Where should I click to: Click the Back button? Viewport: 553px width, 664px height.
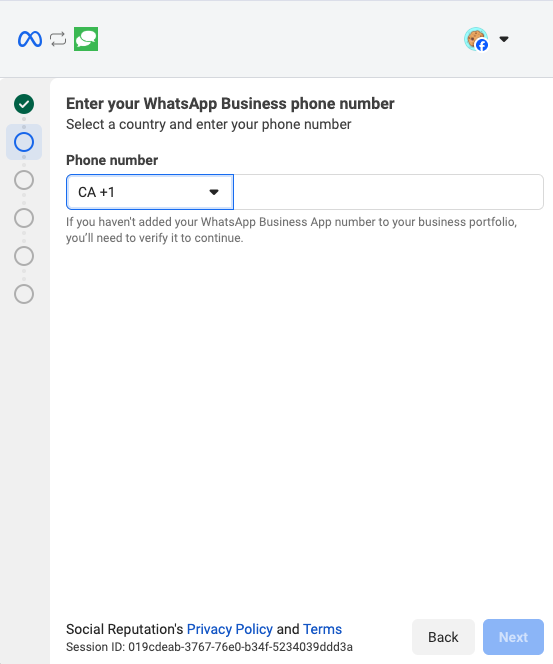[443, 637]
